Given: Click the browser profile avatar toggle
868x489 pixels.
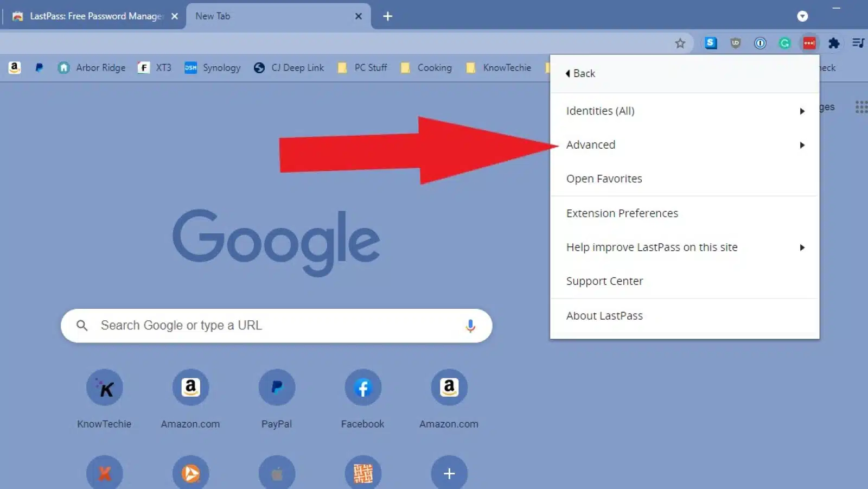Looking at the screenshot, I should click(802, 16).
